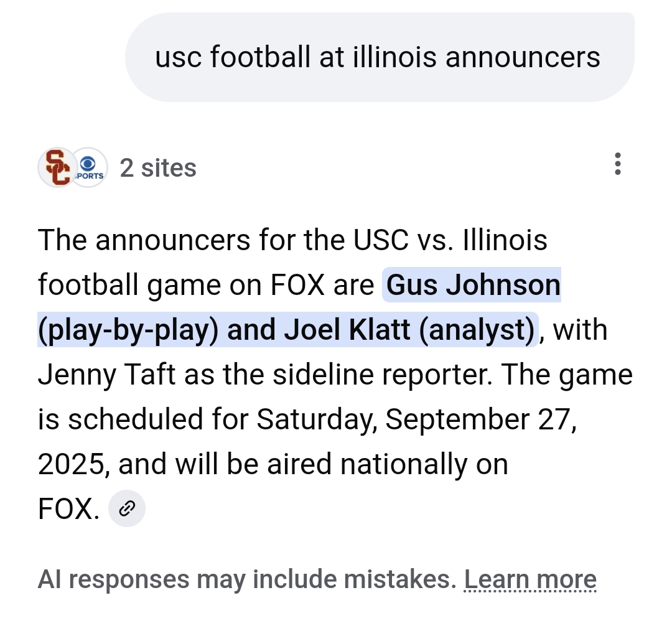The height and width of the screenshot is (636, 672).
Task: Tap the search query bubble
Action: pyautogui.click(x=378, y=58)
